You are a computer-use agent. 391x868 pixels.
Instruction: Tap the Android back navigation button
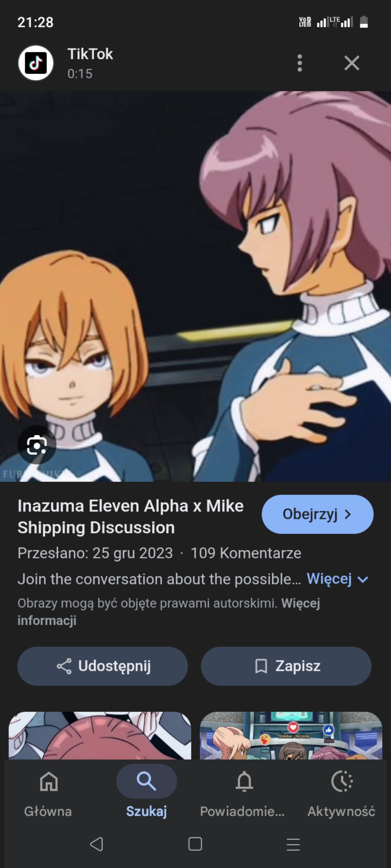(97, 844)
